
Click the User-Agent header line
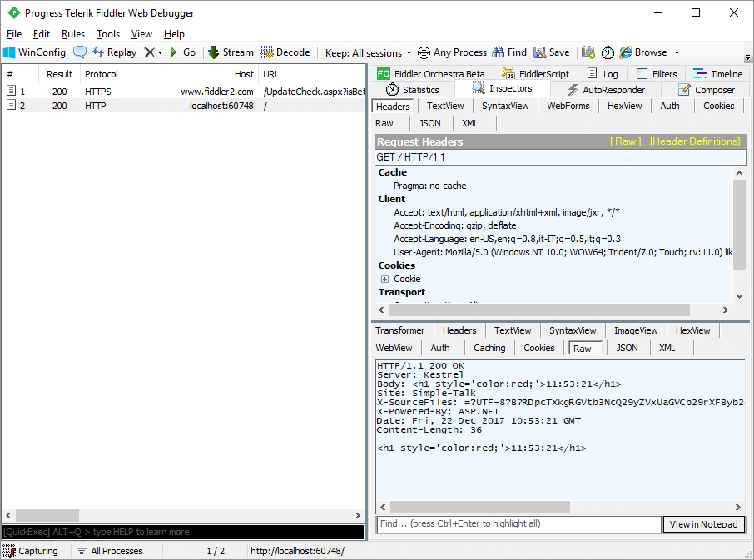click(563, 252)
